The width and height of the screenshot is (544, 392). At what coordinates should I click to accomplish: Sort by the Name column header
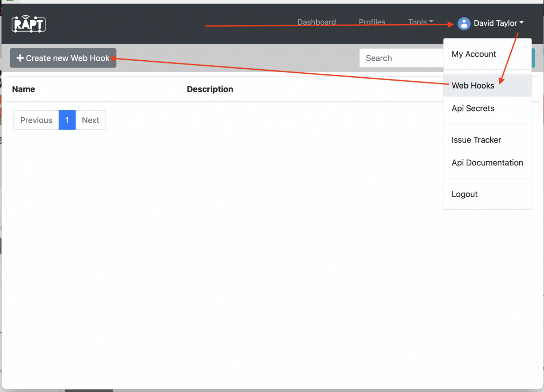coord(24,89)
